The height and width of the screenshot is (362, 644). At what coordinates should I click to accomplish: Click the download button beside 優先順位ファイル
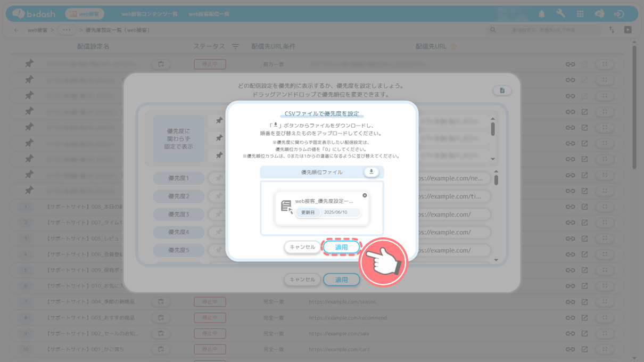(371, 172)
